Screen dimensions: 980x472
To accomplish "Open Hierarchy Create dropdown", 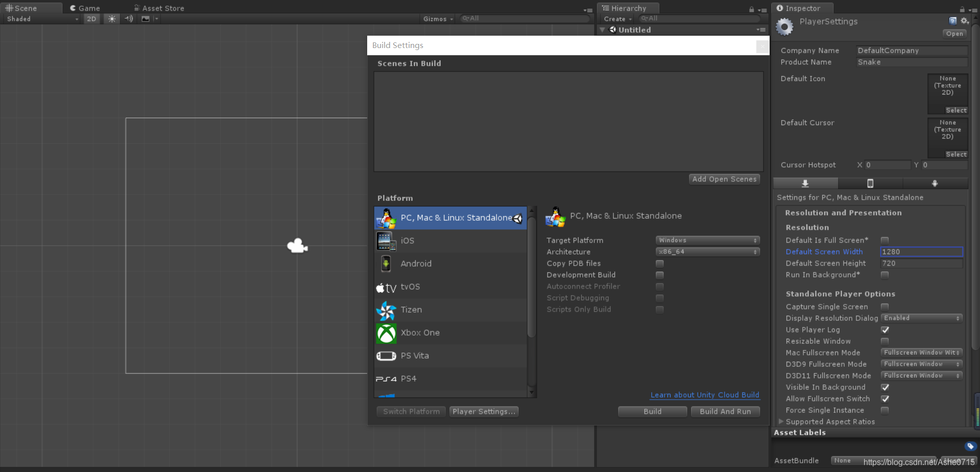I will tap(617, 19).
